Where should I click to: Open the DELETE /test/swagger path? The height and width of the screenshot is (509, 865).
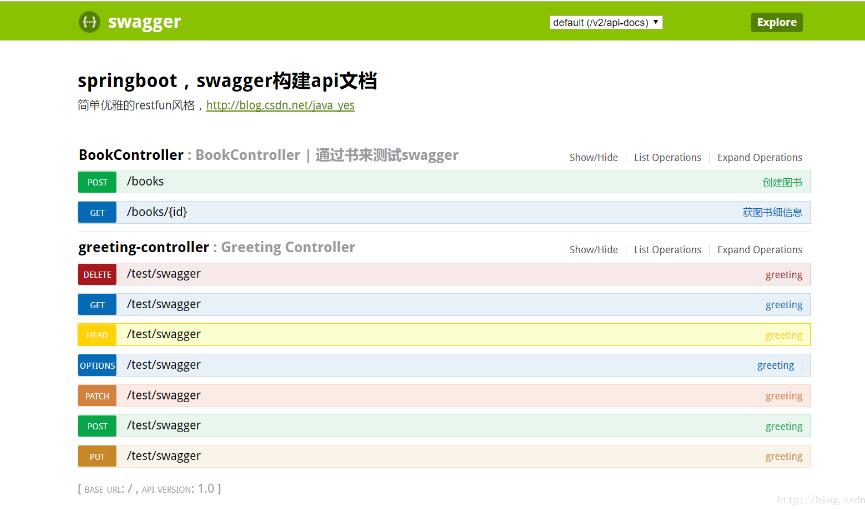point(163,274)
